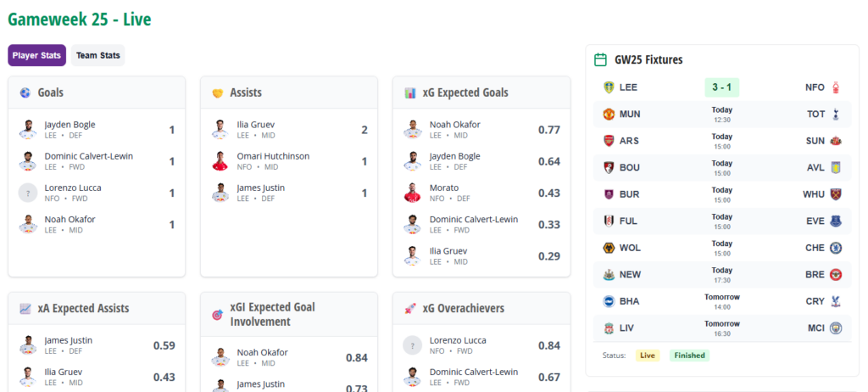Click Morato's player photo in xG list
This screenshot has height=392, width=868.
[x=413, y=193]
